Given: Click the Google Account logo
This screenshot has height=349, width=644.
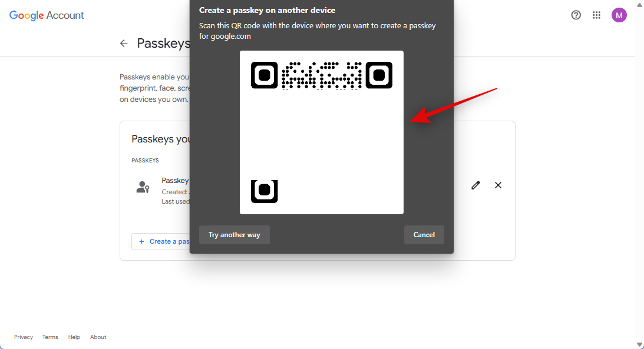Looking at the screenshot, I should click(47, 15).
